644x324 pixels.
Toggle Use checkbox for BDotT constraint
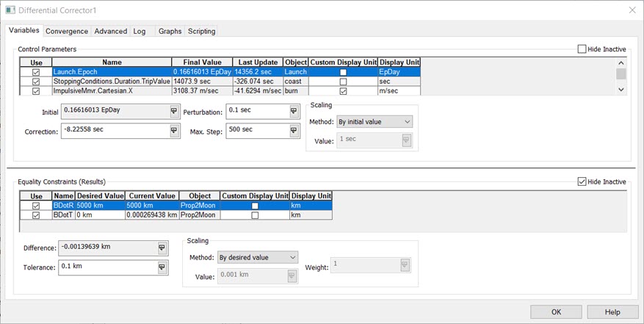pos(37,215)
